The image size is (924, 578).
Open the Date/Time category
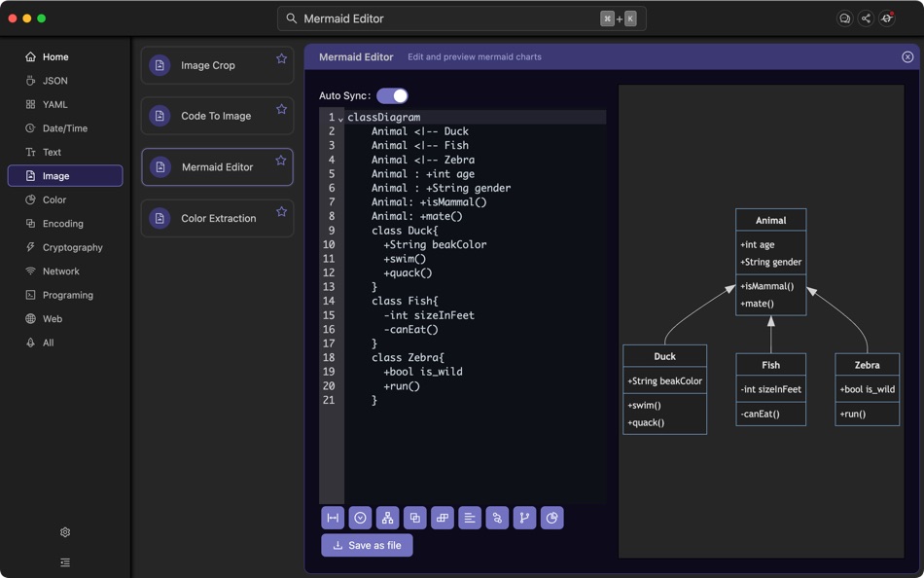[x=65, y=128]
